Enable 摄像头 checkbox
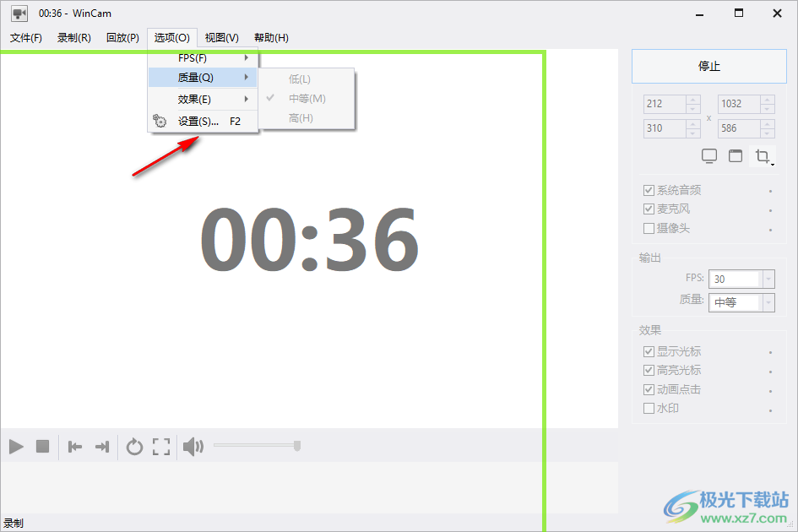 pyautogui.click(x=649, y=229)
